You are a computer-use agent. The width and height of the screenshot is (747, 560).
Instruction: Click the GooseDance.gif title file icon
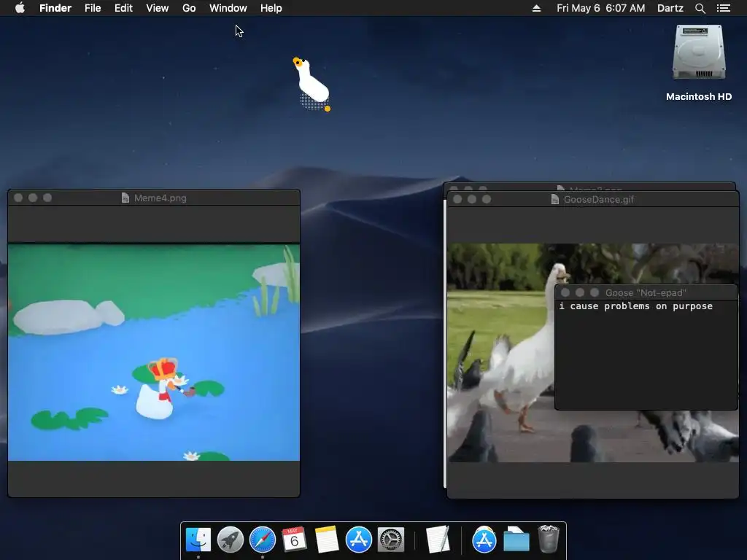point(555,199)
